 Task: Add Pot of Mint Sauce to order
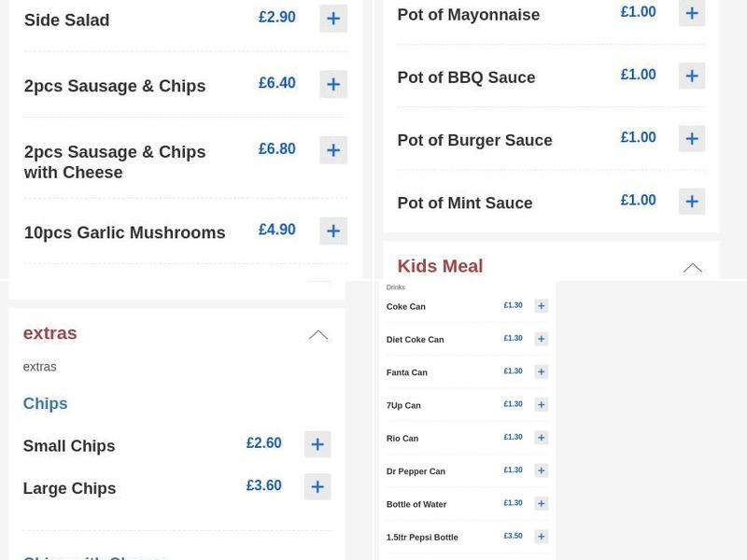pos(692,201)
